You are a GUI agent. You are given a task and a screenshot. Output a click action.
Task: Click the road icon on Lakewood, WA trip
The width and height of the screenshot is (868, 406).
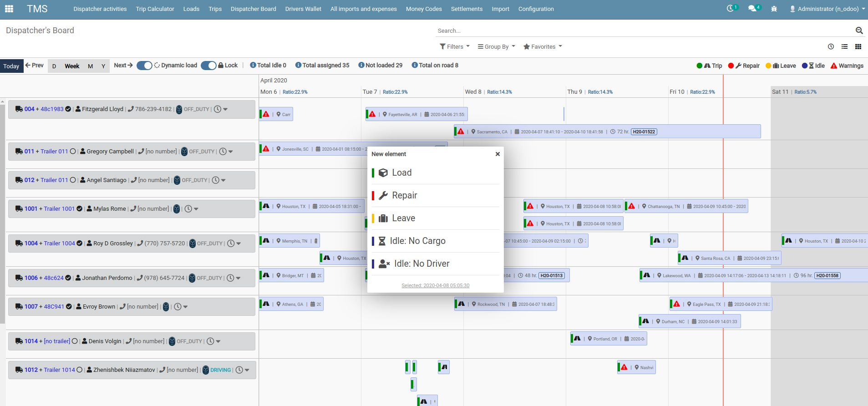pyautogui.click(x=647, y=275)
